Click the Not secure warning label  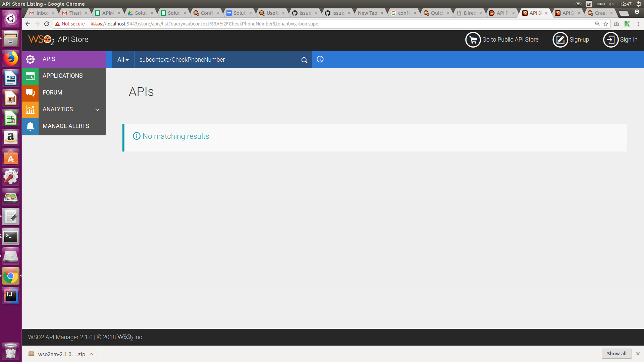click(x=70, y=24)
